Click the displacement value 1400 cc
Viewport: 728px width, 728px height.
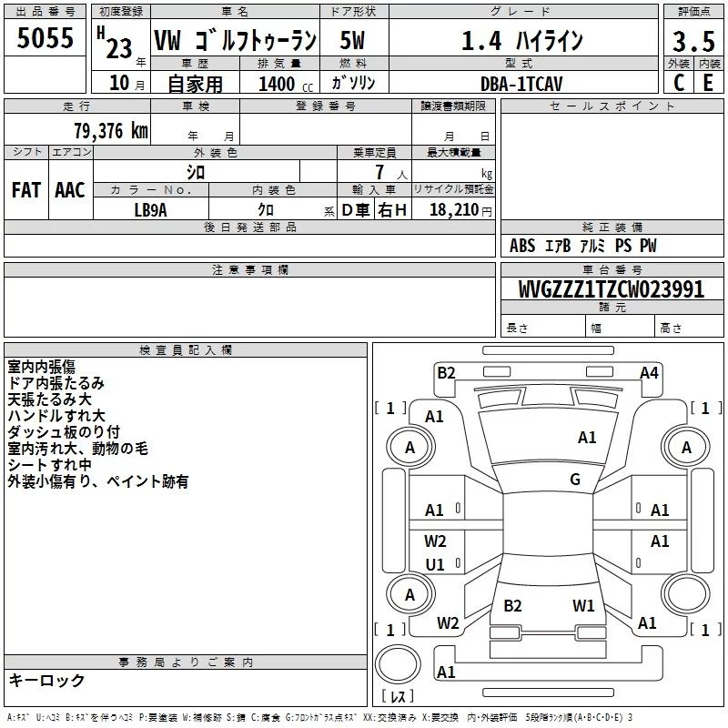(286, 84)
